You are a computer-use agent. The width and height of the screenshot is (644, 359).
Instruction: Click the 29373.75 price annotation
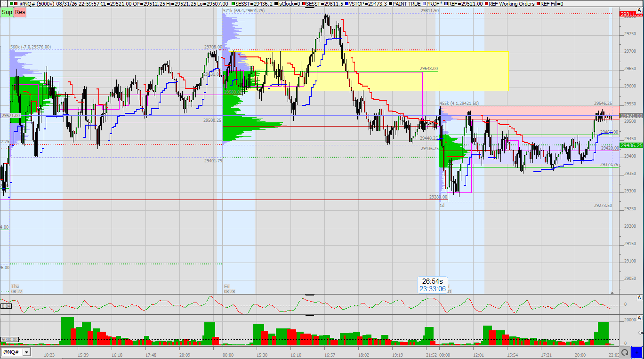pyautogui.click(x=609, y=165)
